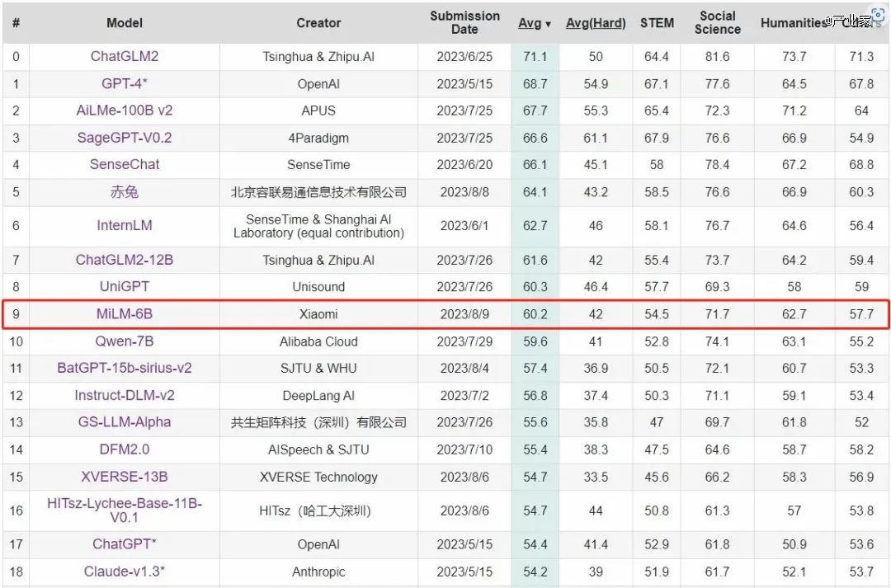Select the 2023/7/29 submission date cell
This screenshot has height=588, width=891.
tap(464, 341)
